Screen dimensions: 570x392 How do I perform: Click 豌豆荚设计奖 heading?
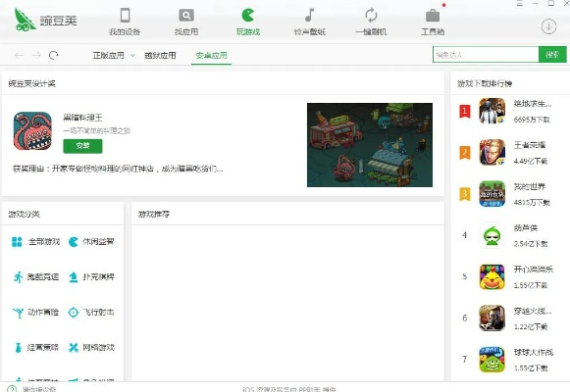pyautogui.click(x=32, y=84)
